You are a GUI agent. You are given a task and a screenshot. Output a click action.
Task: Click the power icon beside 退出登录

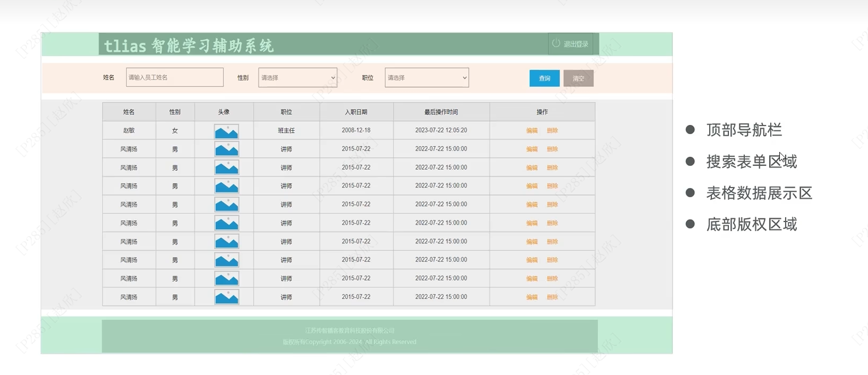[556, 43]
